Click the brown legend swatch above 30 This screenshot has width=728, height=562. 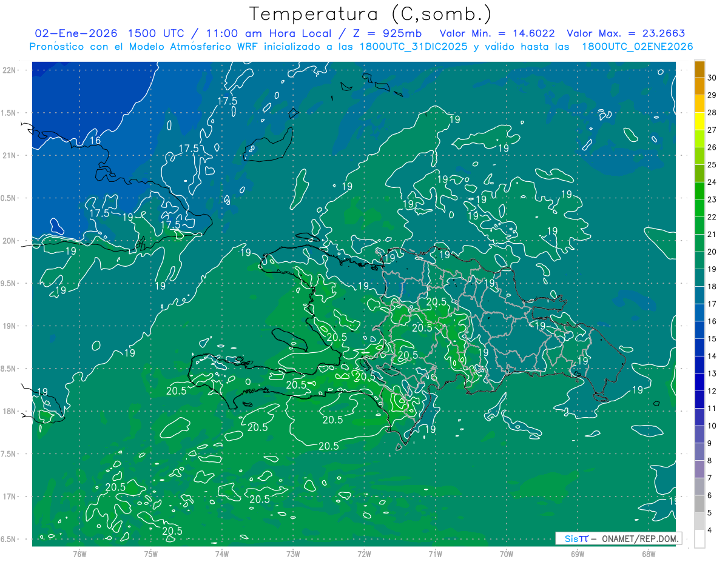click(x=699, y=69)
